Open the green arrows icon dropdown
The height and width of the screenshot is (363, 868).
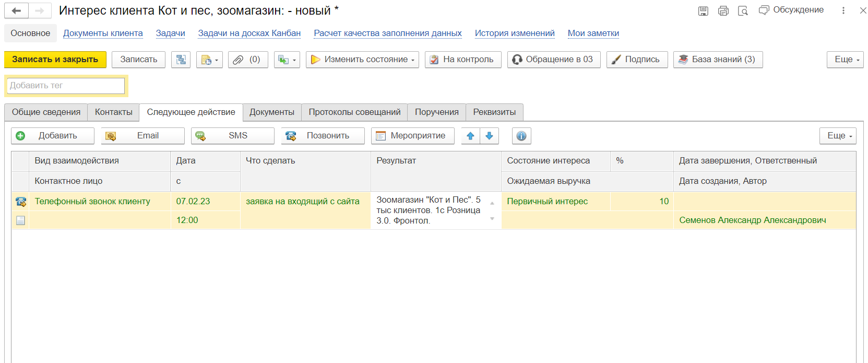point(287,60)
